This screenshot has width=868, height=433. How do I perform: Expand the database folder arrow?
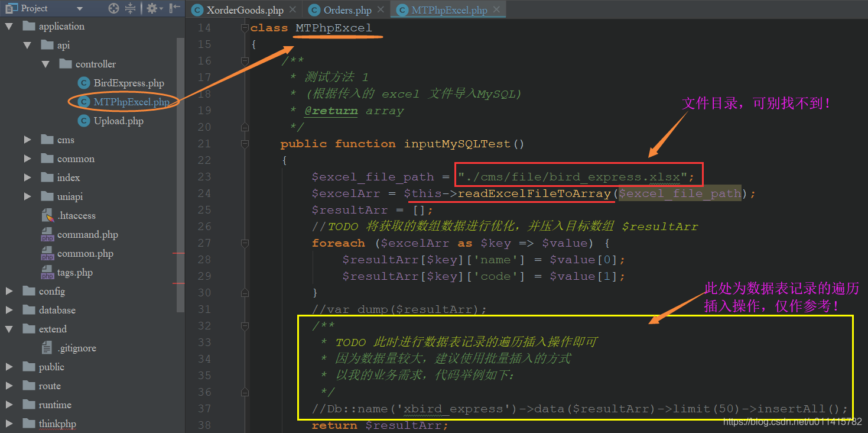[x=8, y=310]
